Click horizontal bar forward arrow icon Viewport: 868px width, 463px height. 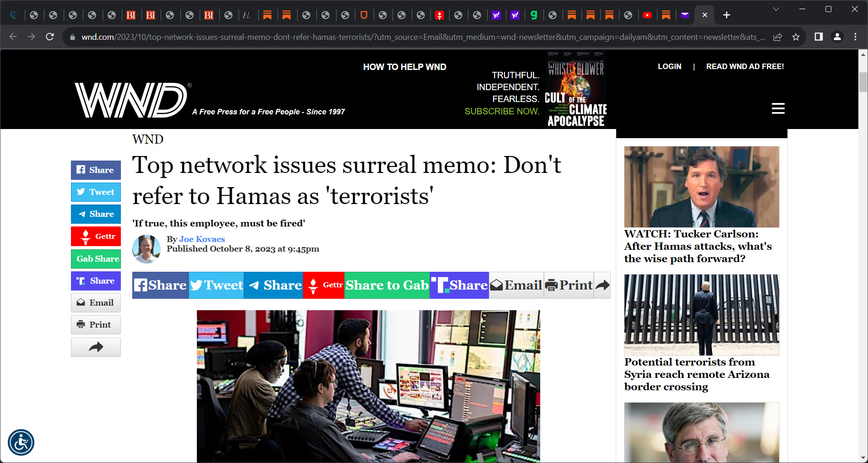[x=602, y=285]
